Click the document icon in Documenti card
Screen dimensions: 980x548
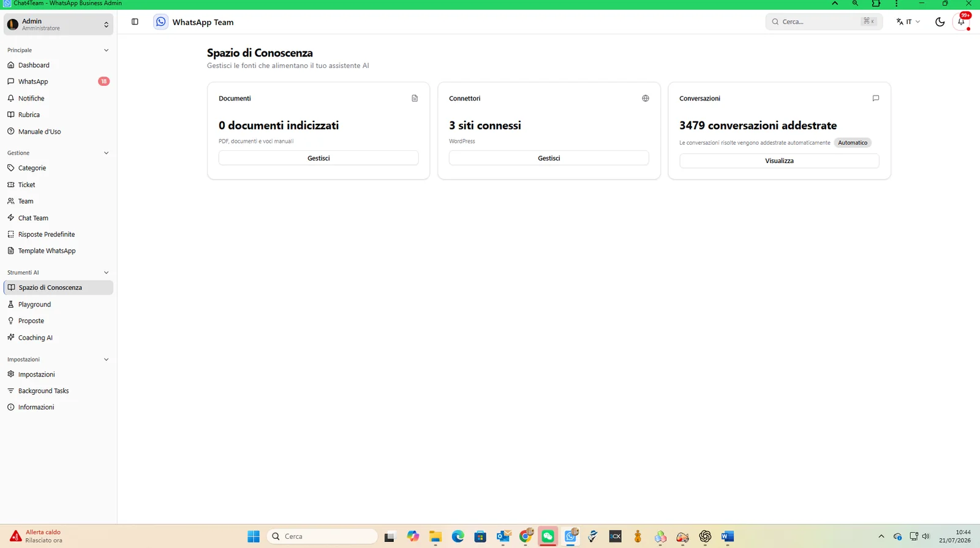(415, 98)
